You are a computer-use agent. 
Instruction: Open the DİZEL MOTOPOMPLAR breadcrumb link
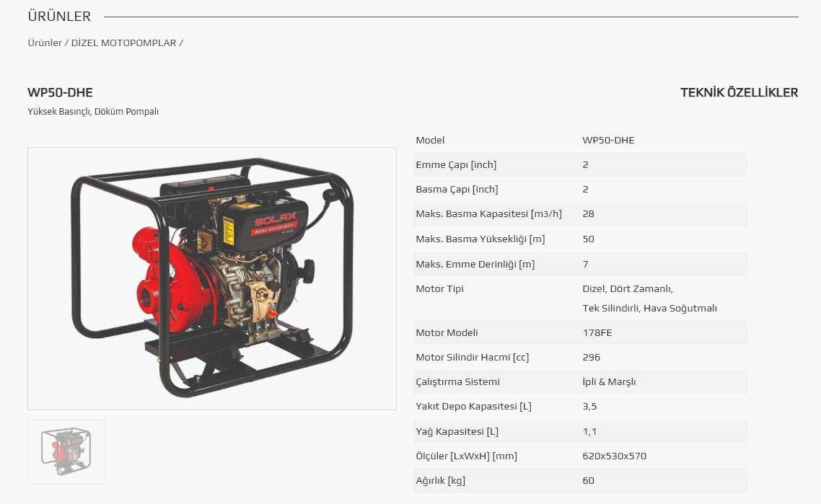click(123, 43)
